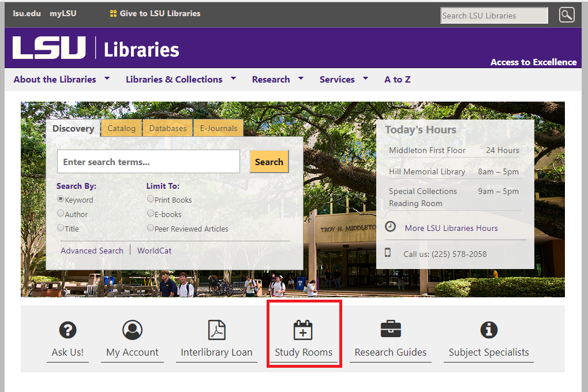Click the Enter search terms field
588x392 pixels.
tap(148, 162)
